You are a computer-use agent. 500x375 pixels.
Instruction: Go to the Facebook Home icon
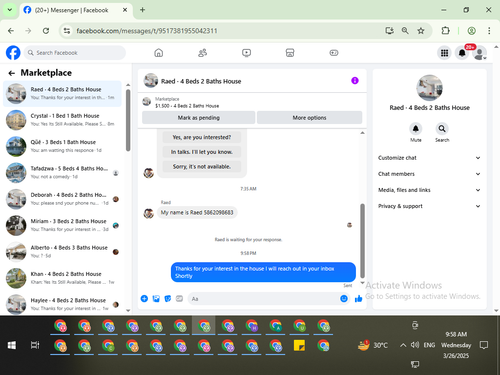159,53
